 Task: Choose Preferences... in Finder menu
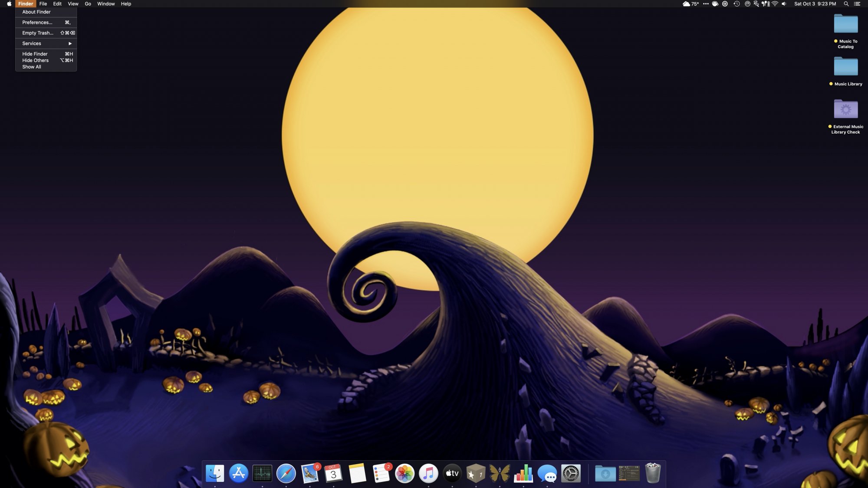pos(46,23)
